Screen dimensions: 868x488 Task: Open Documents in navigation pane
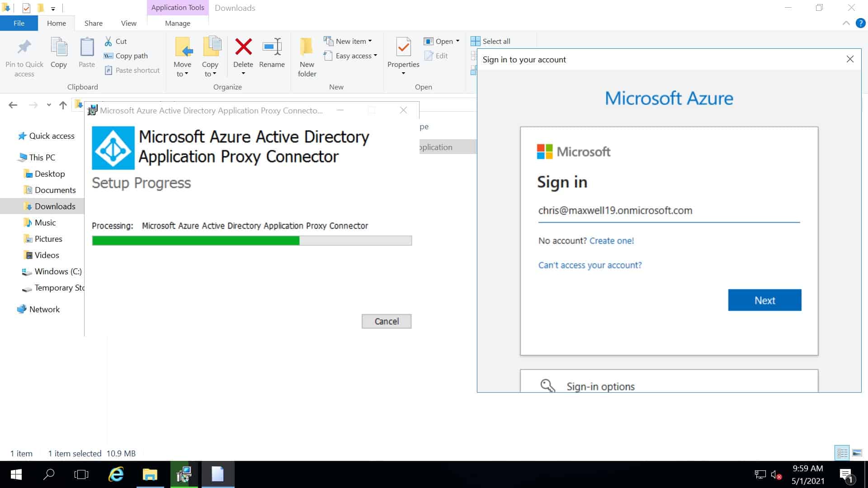click(x=50, y=190)
